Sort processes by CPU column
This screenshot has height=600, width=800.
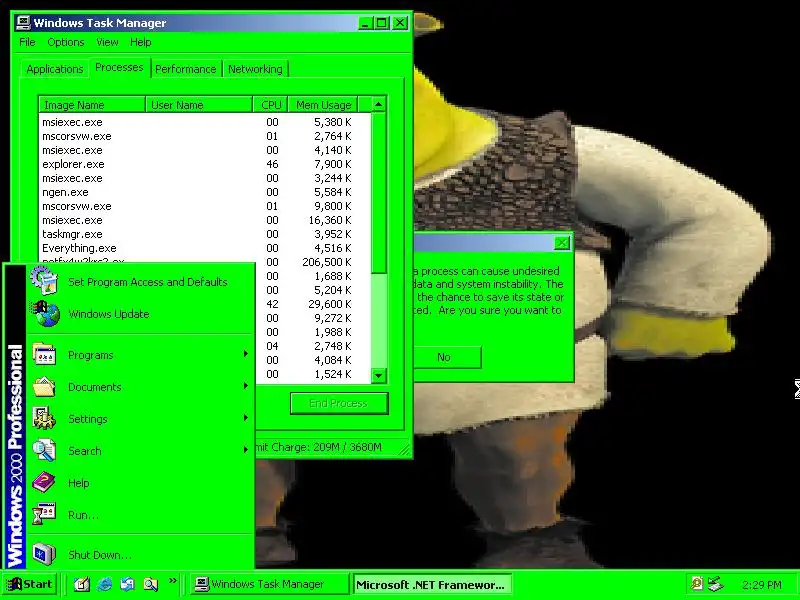click(270, 105)
